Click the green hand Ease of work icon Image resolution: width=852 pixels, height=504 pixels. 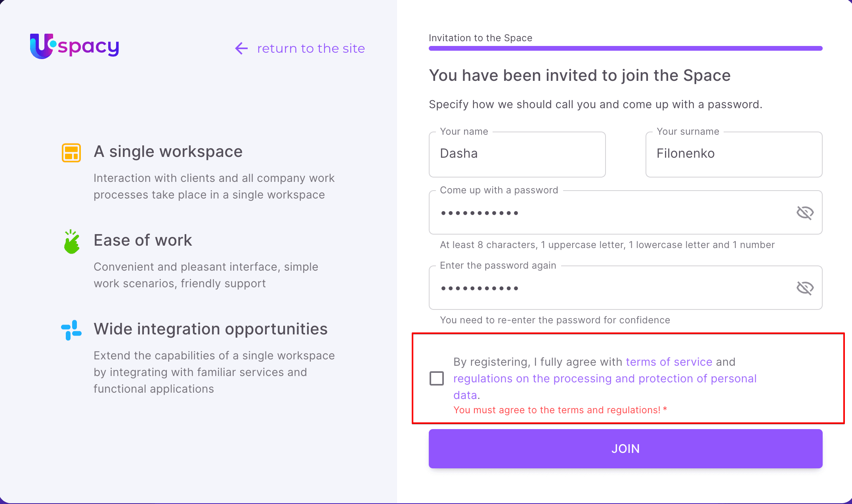(x=71, y=242)
